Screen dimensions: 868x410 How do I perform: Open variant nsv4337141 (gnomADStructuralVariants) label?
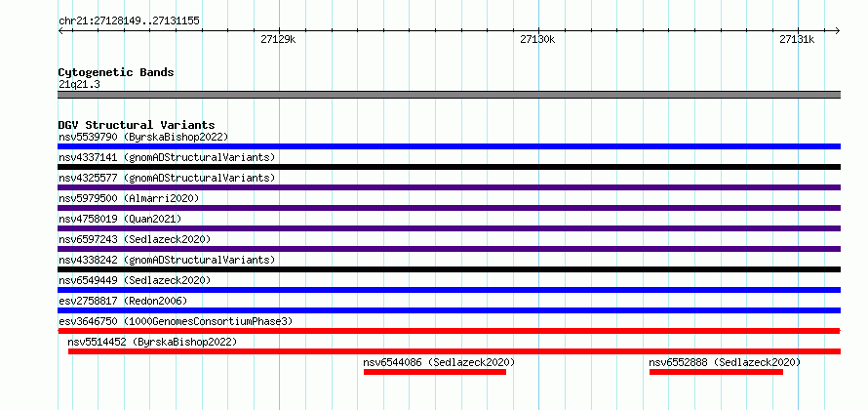click(167, 157)
